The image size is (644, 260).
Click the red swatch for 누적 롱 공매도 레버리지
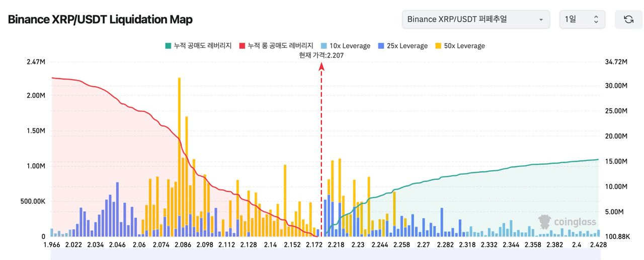pos(243,46)
